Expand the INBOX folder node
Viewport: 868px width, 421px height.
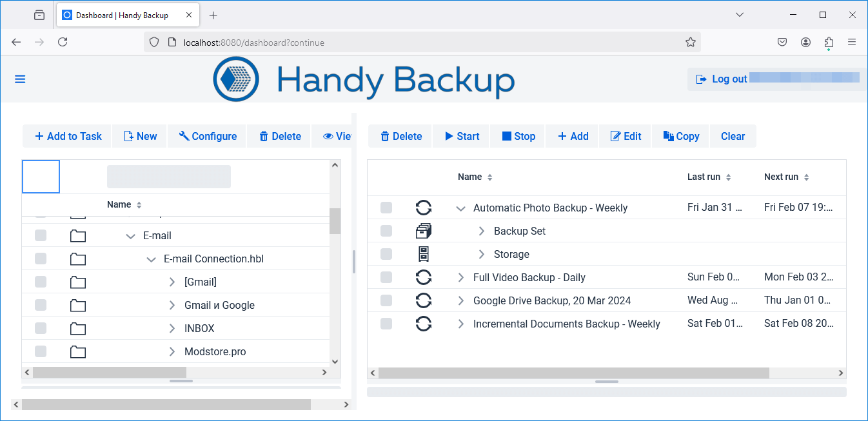(172, 328)
